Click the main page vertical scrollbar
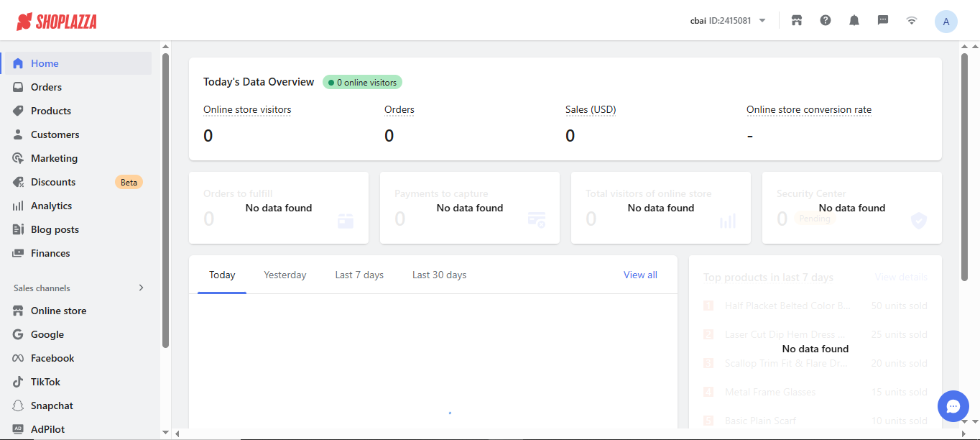Image resolution: width=980 pixels, height=440 pixels. pyautogui.click(x=965, y=165)
